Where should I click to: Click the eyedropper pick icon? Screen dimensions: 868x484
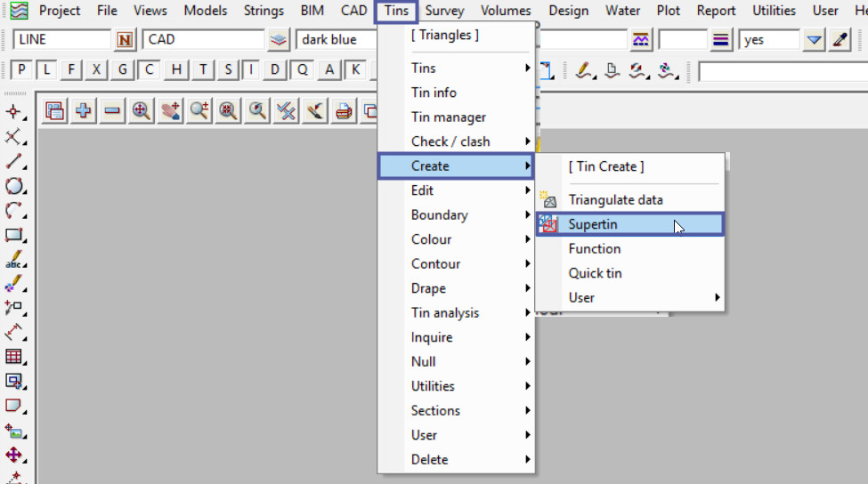840,40
